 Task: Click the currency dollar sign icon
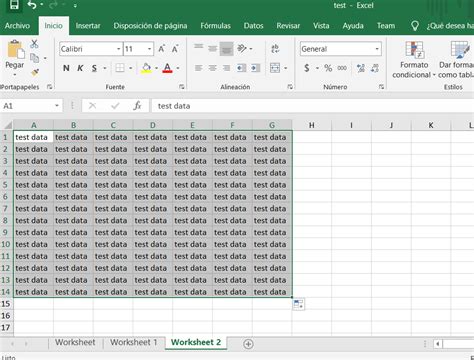pos(307,68)
